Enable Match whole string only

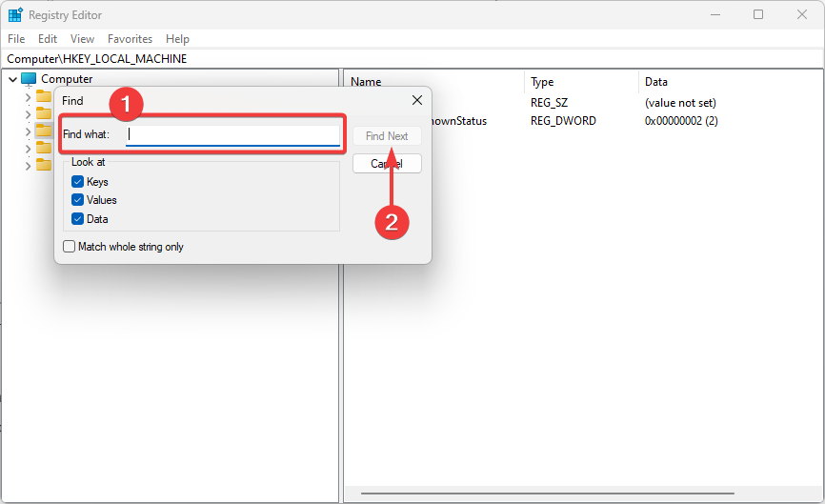[70, 247]
